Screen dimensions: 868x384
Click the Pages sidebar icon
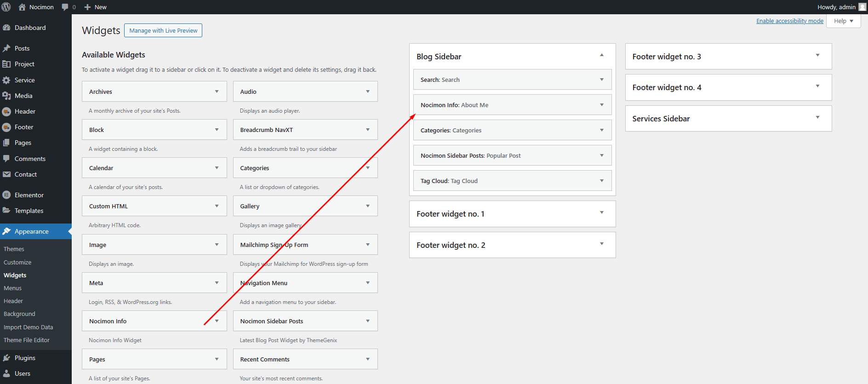coord(6,143)
